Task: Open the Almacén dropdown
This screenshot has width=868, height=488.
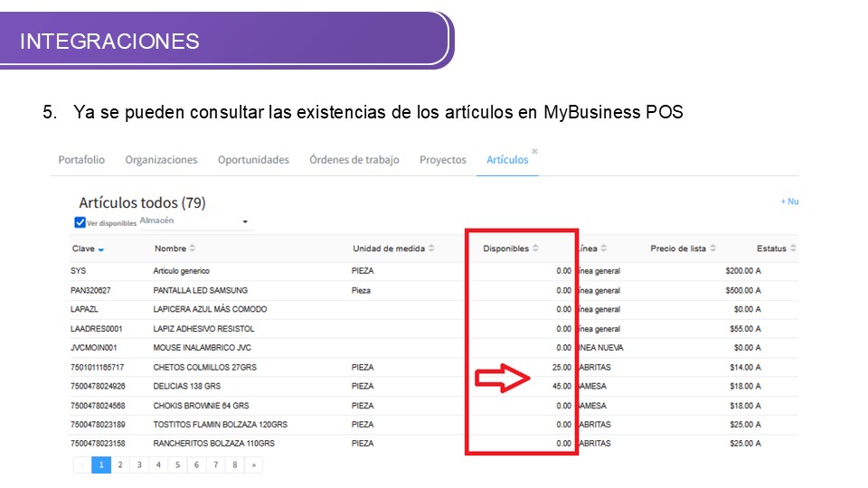Action: tap(244, 222)
